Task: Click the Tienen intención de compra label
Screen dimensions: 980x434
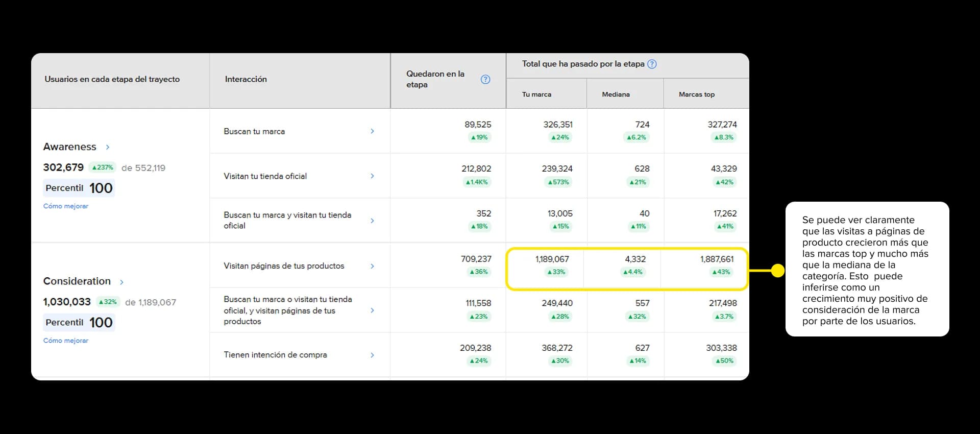Action: coord(275,355)
